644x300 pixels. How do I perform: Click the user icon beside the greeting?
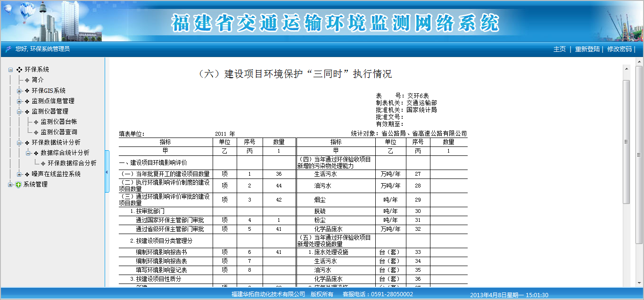pyautogui.click(x=8, y=49)
